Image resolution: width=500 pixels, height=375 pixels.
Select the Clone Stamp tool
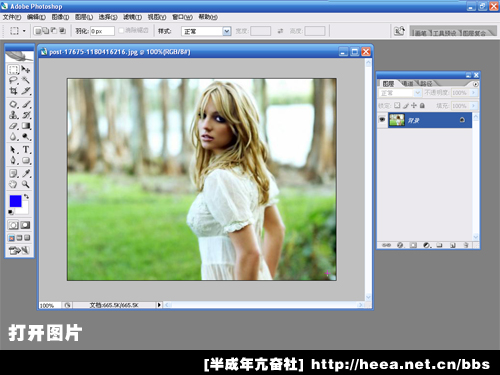click(13, 115)
